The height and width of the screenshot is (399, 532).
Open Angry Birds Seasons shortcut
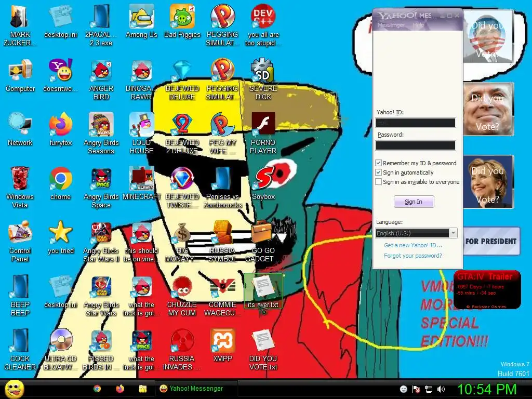point(101,134)
